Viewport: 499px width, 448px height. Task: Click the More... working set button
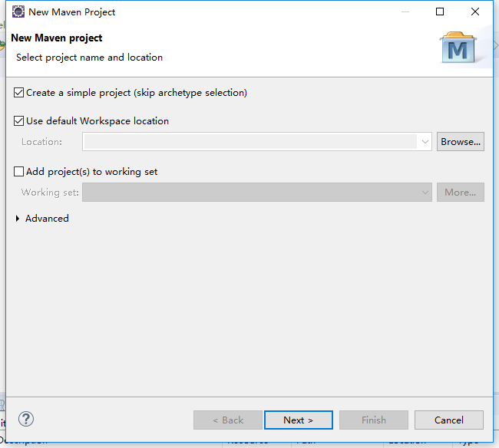click(x=461, y=193)
